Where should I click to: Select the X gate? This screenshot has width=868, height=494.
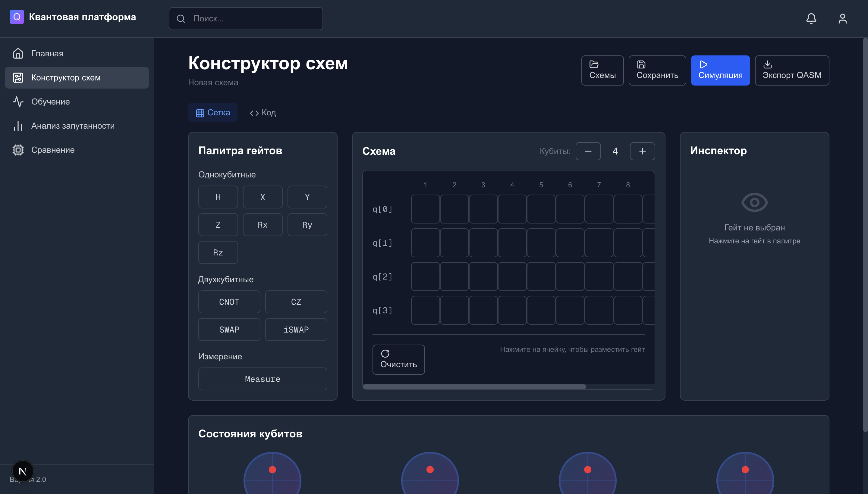pos(263,197)
